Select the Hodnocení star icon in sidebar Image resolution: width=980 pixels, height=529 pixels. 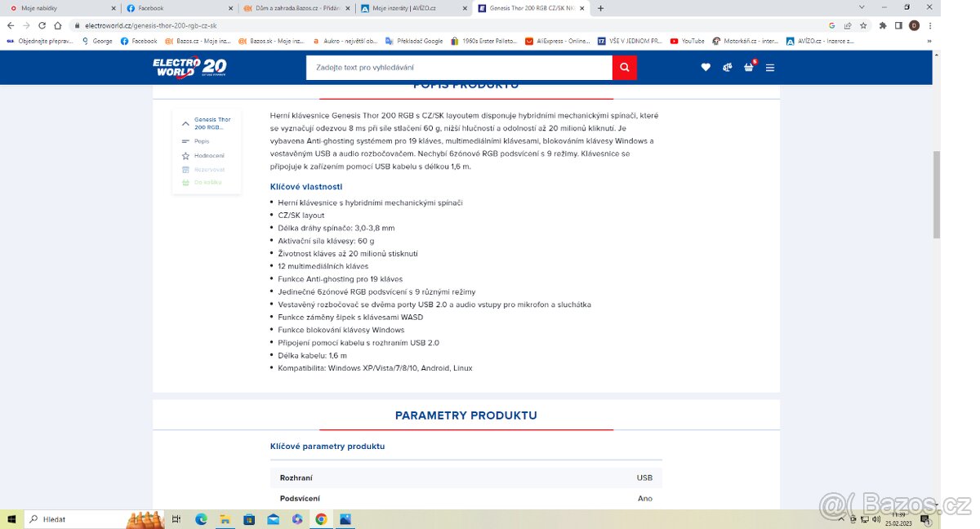click(x=186, y=155)
